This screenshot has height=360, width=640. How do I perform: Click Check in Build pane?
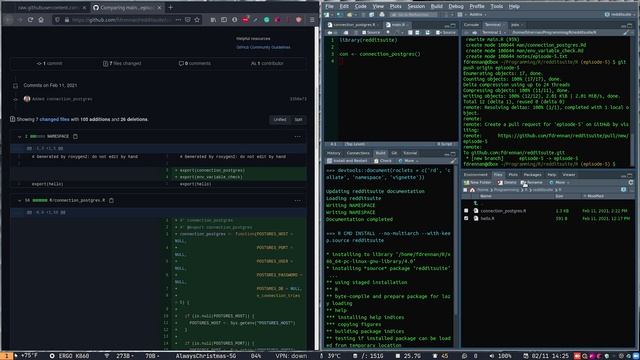tap(383, 161)
